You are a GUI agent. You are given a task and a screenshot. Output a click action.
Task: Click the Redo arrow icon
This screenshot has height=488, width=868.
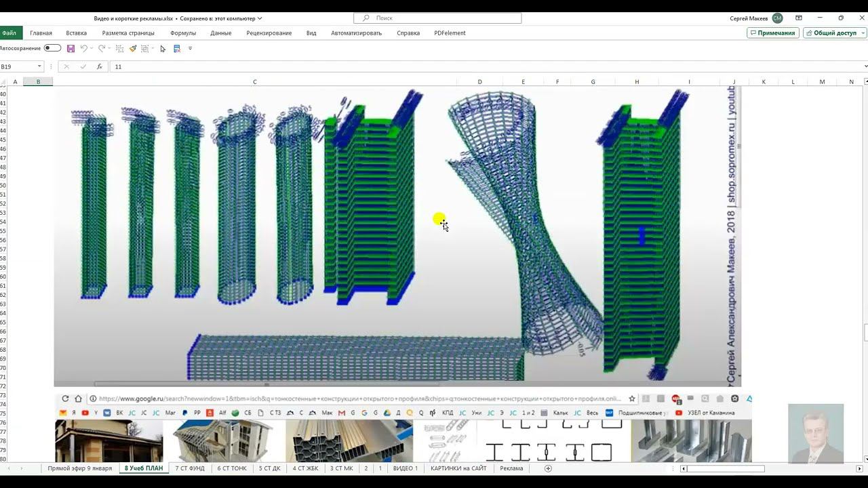101,49
